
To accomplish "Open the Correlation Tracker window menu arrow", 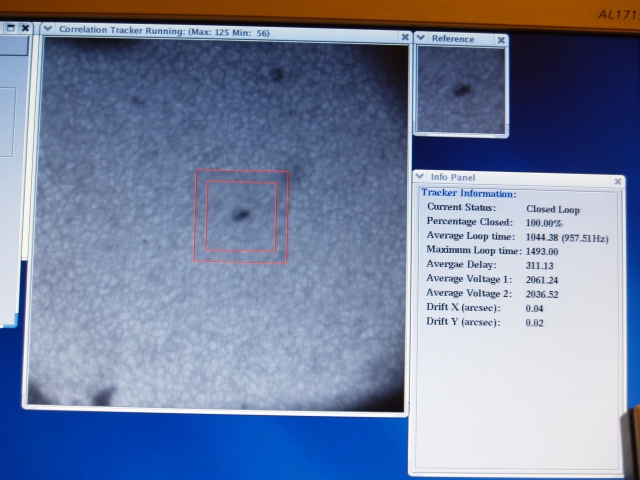I will click(47, 30).
